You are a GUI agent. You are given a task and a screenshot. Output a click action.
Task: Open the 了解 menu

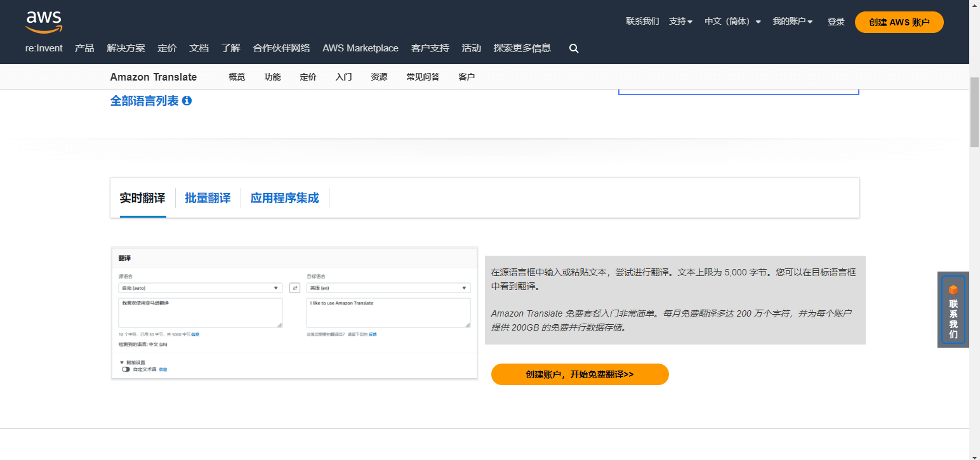tap(230, 48)
